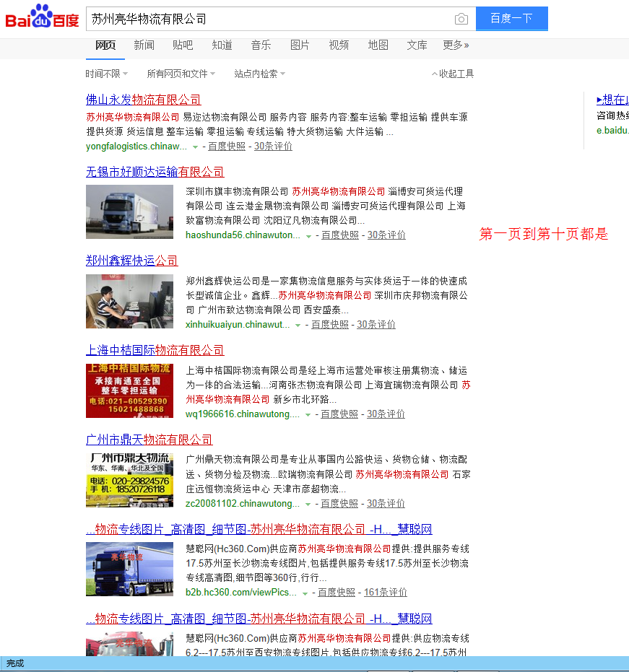This screenshot has height=672, width=629.
Task: Open 上海中桔国际物流有限公司 result link
Action: [x=155, y=350]
